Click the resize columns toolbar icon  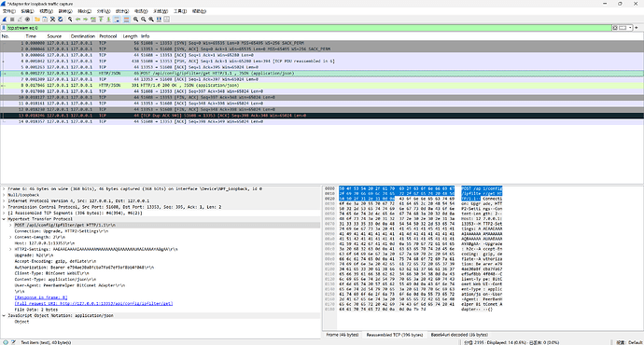pyautogui.click(x=159, y=20)
